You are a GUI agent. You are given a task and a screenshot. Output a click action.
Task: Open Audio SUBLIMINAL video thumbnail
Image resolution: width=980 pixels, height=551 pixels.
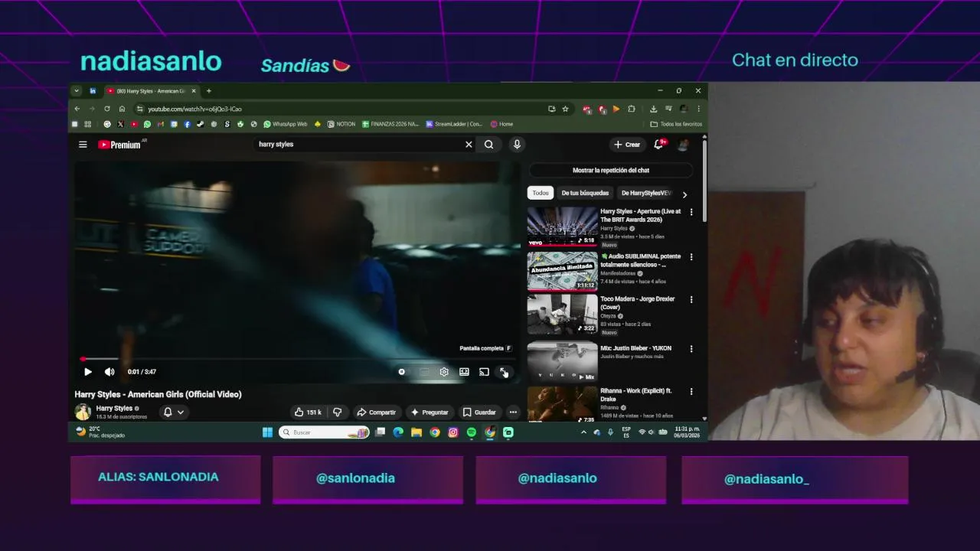click(562, 272)
